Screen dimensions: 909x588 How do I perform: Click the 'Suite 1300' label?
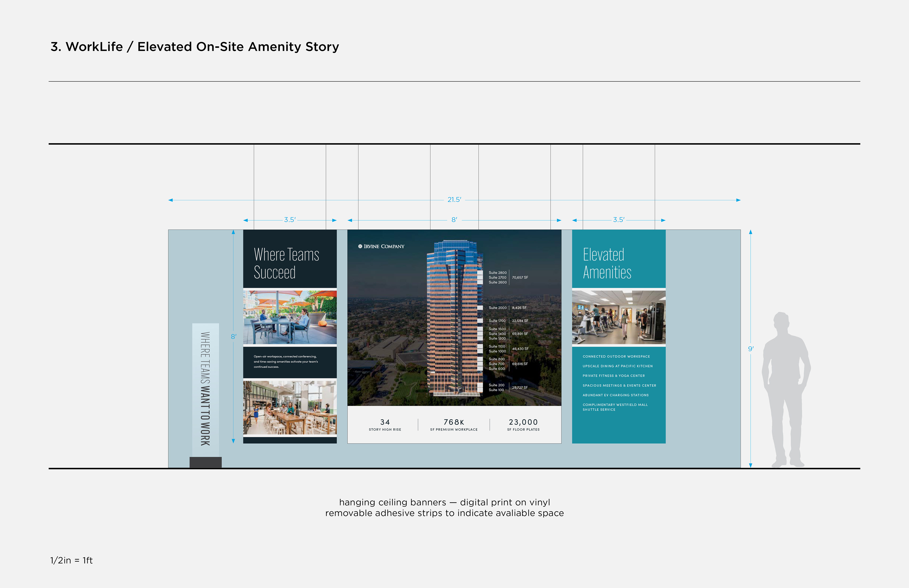(x=497, y=339)
